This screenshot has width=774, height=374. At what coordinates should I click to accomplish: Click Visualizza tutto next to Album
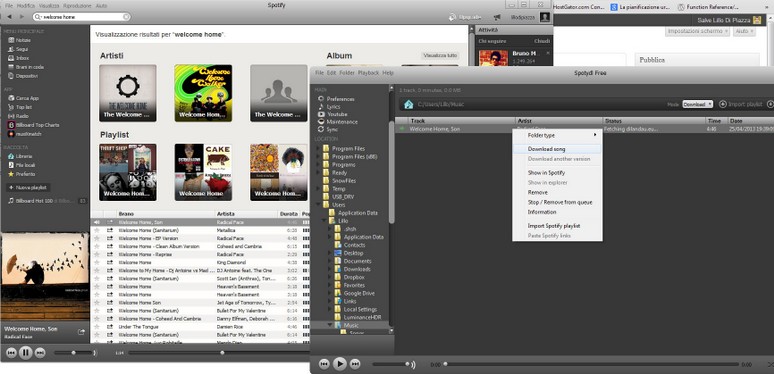[x=440, y=55]
